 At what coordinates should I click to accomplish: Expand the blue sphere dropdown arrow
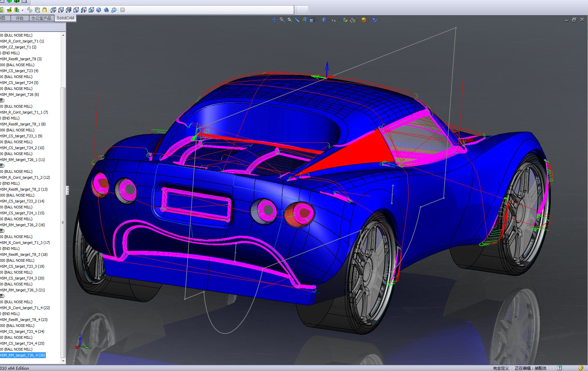pyautogui.click(x=379, y=20)
